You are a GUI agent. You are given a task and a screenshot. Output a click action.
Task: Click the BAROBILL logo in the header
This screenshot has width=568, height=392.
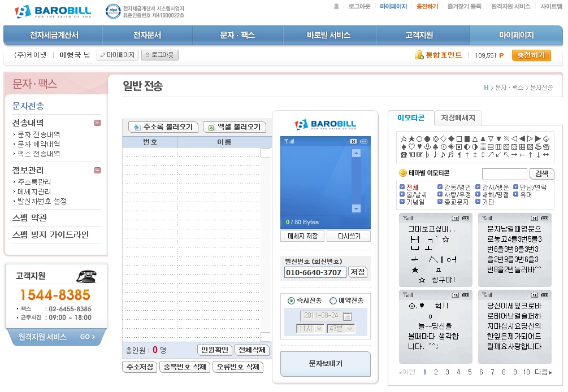coord(52,11)
